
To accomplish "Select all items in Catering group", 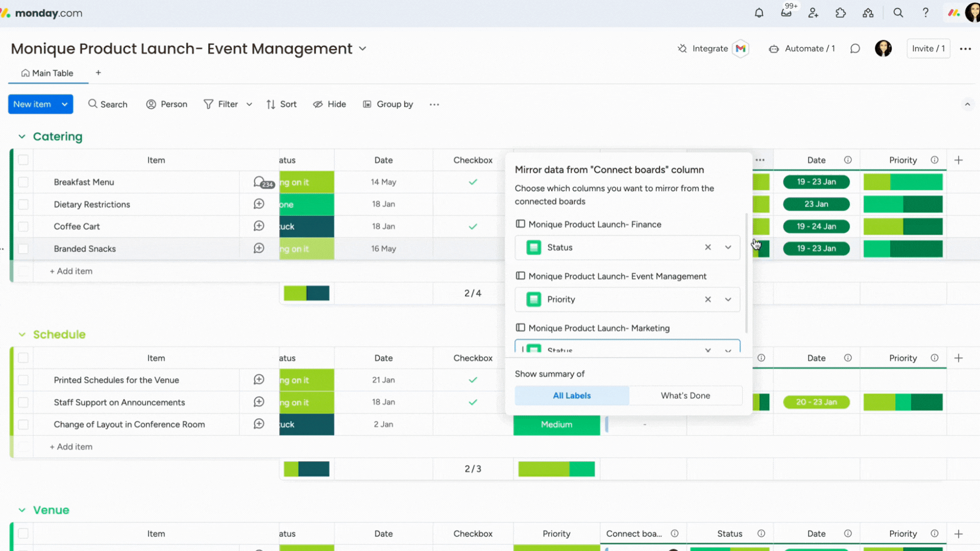I will [x=23, y=160].
